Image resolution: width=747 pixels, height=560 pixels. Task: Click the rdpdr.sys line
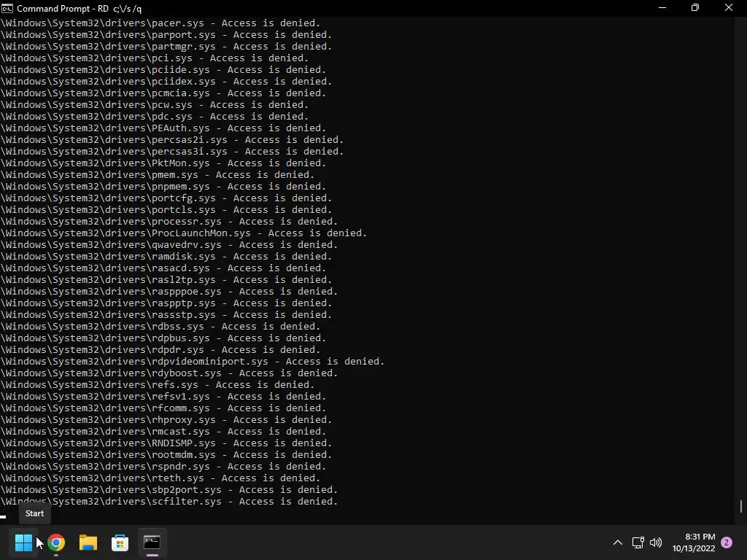[x=160, y=349]
